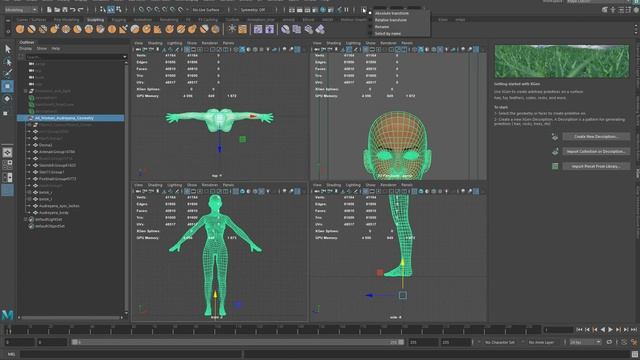
Task: Open the workspace selector dropdown at top right
Action: tap(598, 2)
